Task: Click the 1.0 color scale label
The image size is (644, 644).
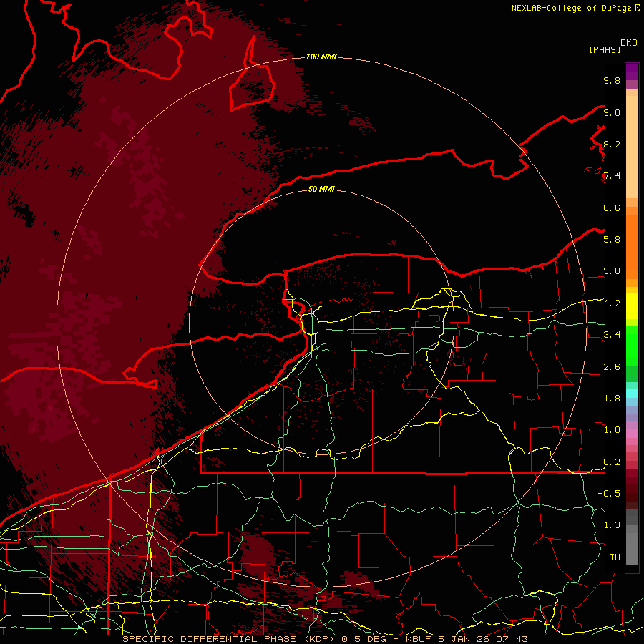Action: tap(612, 430)
